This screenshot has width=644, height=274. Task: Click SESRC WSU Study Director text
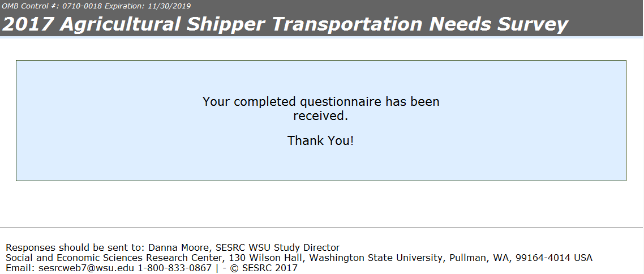(x=274, y=247)
